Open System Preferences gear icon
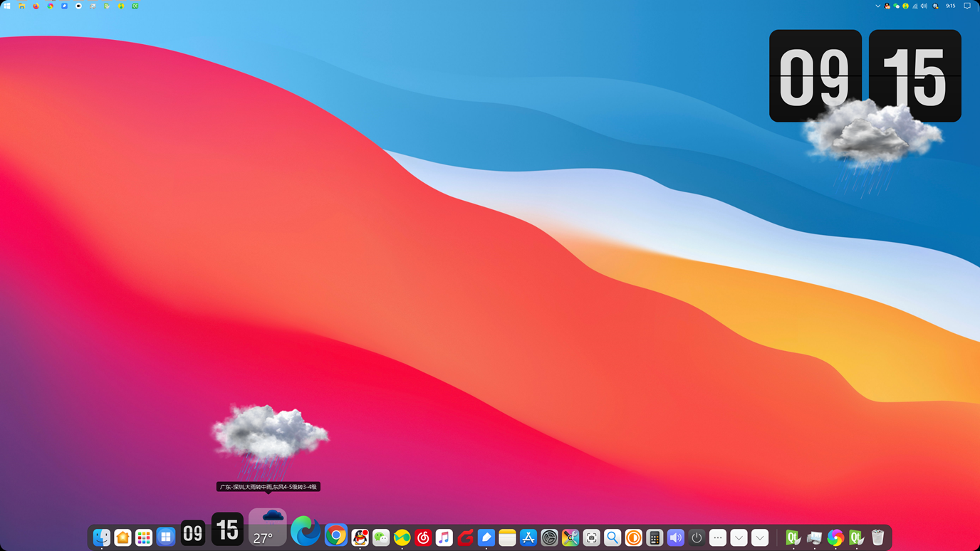This screenshot has height=551, width=980. 549,537
